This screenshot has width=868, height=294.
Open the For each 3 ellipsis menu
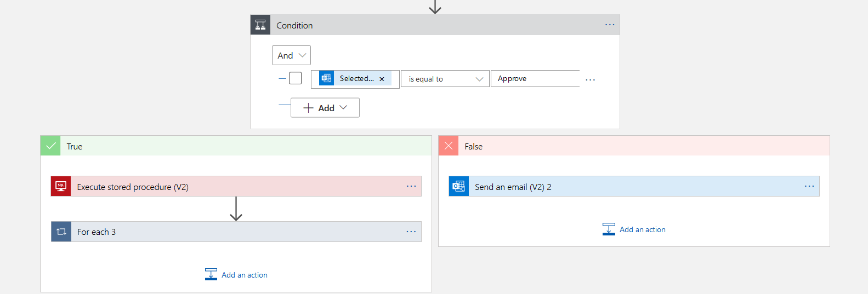(411, 232)
